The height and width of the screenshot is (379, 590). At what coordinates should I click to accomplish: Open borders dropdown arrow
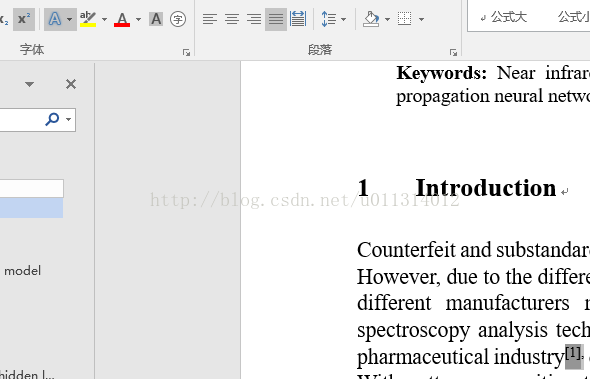coord(421,19)
